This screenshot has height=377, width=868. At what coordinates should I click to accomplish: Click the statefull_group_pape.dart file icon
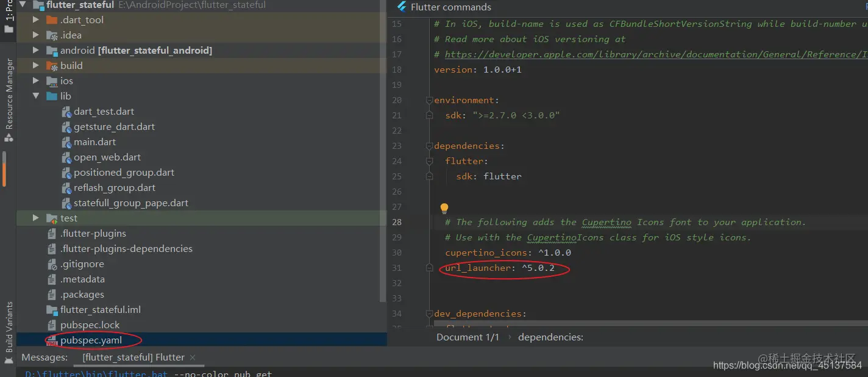point(67,203)
